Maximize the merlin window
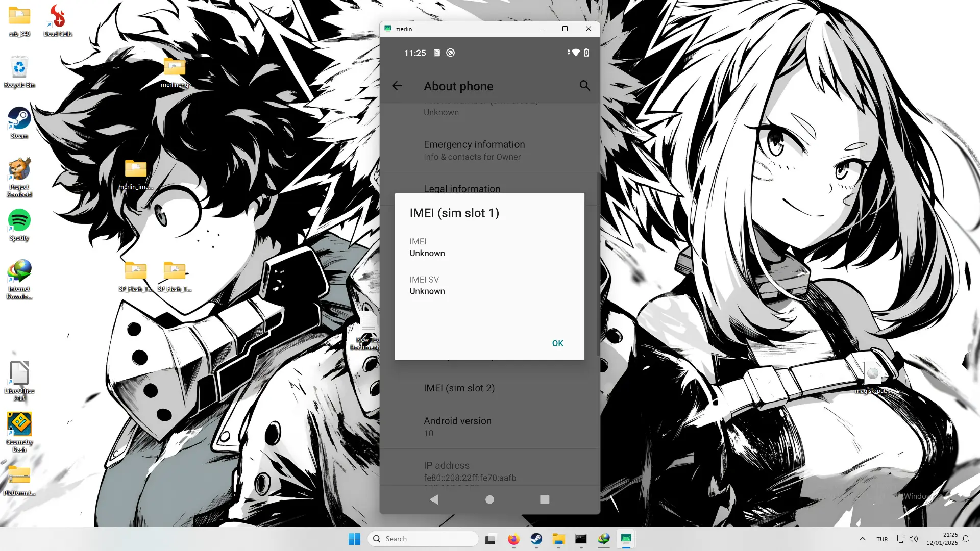The width and height of the screenshot is (980, 551). click(565, 29)
